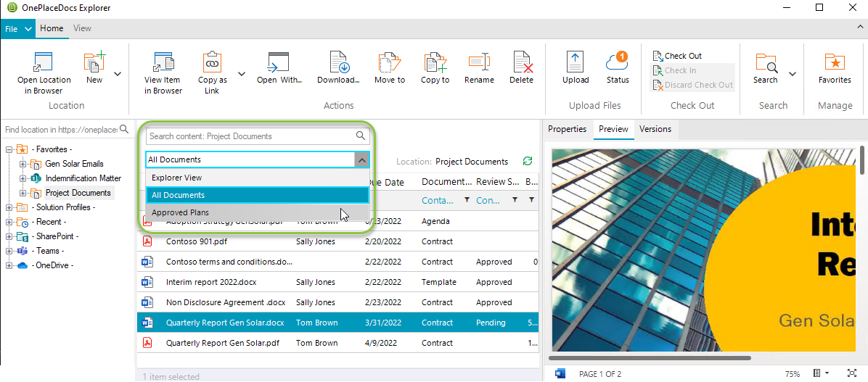Select Contoso terms and conditions document
Viewport: 868px width, 382px height.
click(x=337, y=262)
